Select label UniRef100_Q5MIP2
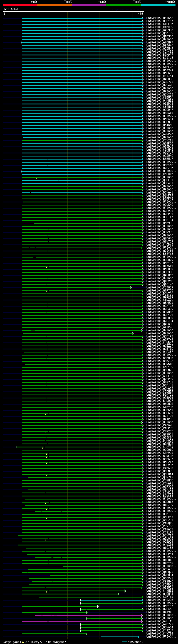178x644 pixels. (160, 337)
